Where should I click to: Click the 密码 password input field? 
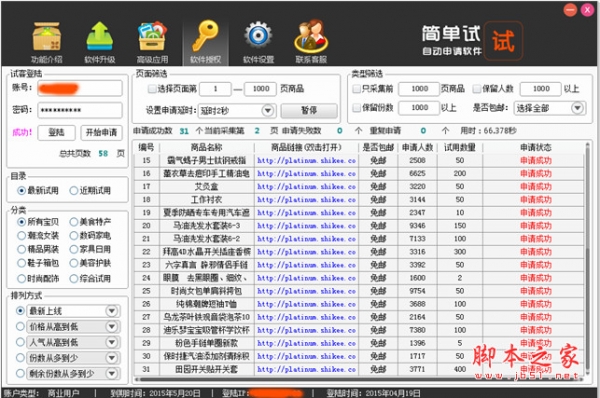pyautogui.click(x=80, y=110)
